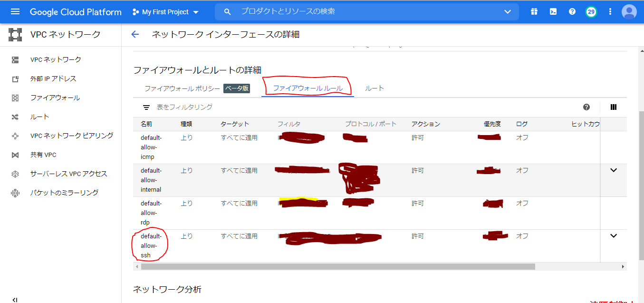Click the external IP address sidebar icon
This screenshot has height=303, width=644.
(15, 78)
